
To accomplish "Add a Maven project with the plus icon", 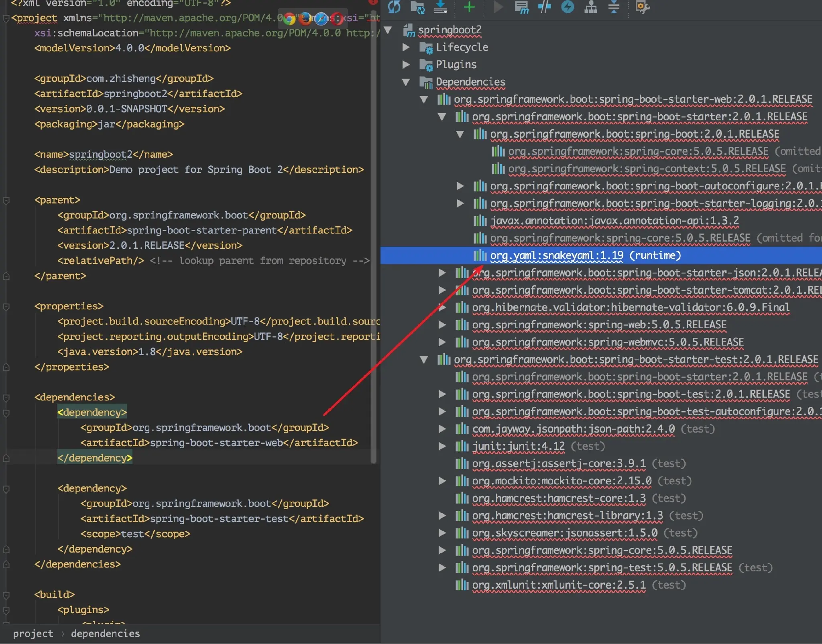I will [x=468, y=7].
